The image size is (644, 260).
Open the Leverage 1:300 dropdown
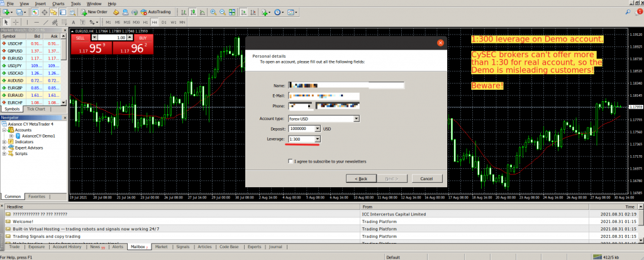[x=318, y=139]
